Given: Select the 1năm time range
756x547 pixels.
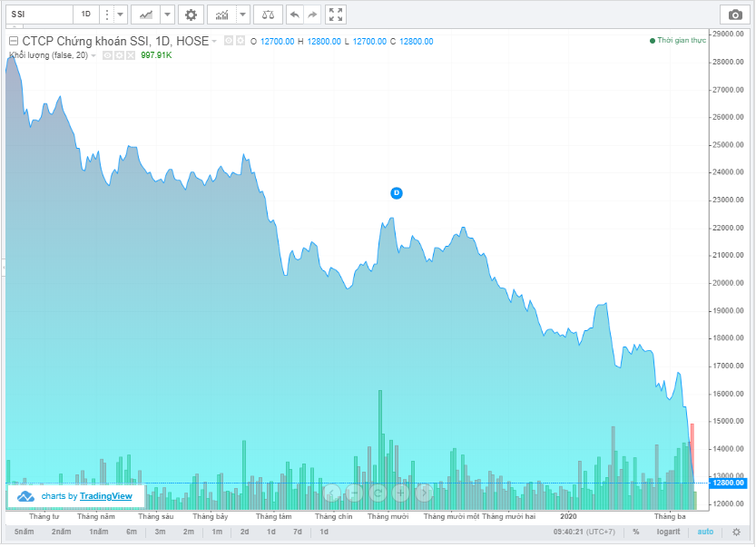Looking at the screenshot, I should (x=98, y=532).
